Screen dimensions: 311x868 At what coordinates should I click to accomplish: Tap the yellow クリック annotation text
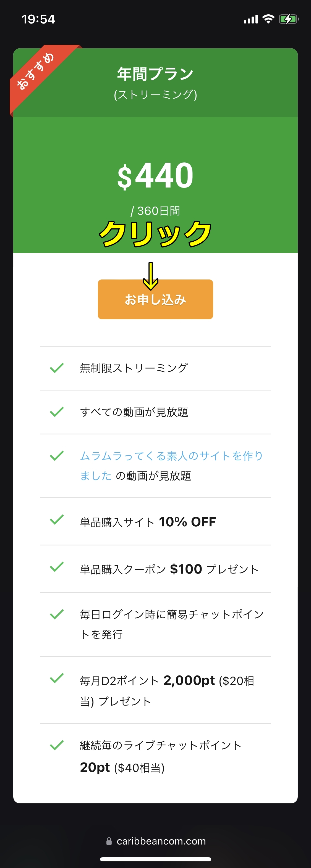(155, 234)
